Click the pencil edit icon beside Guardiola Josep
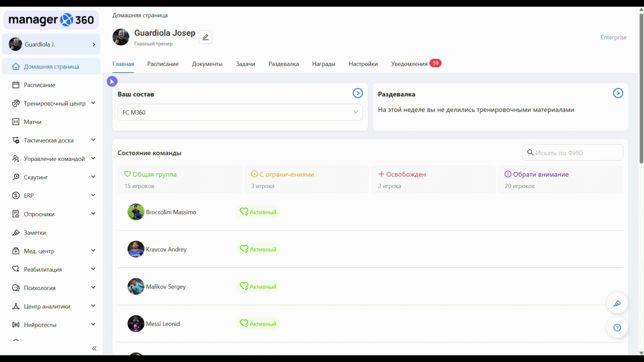This screenshot has height=362, width=644. click(205, 37)
